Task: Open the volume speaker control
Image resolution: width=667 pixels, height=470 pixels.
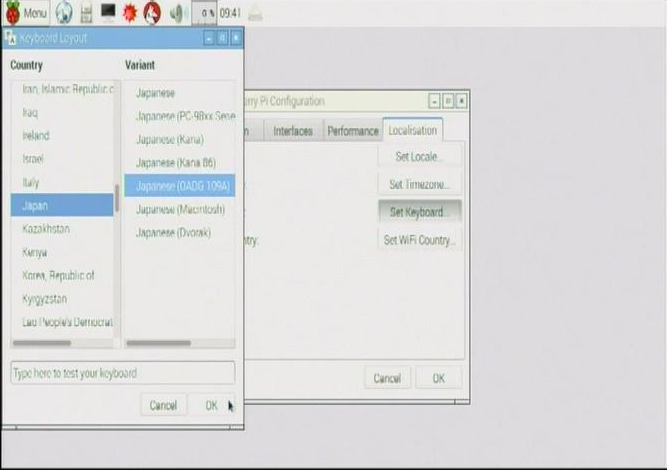Action: [x=177, y=13]
